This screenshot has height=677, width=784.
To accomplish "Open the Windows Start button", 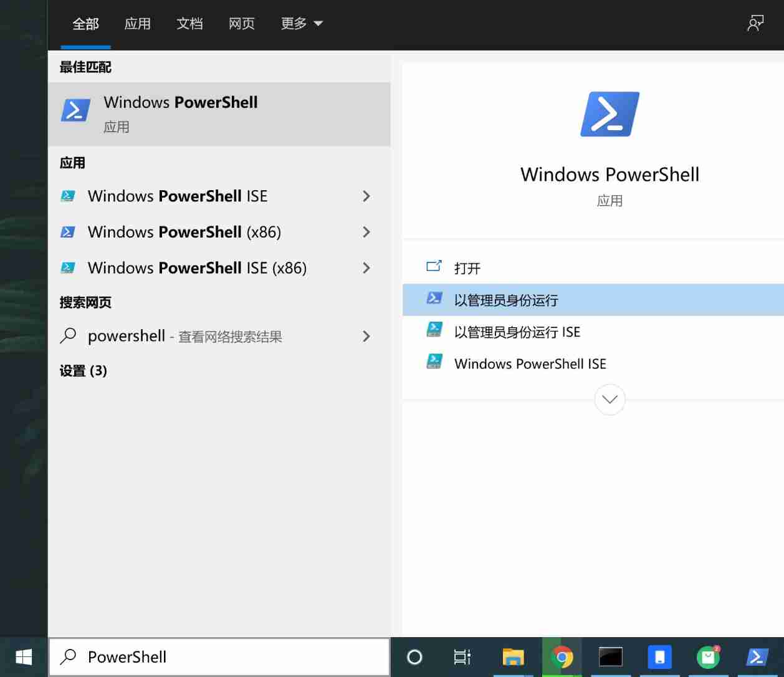I will coord(24,657).
